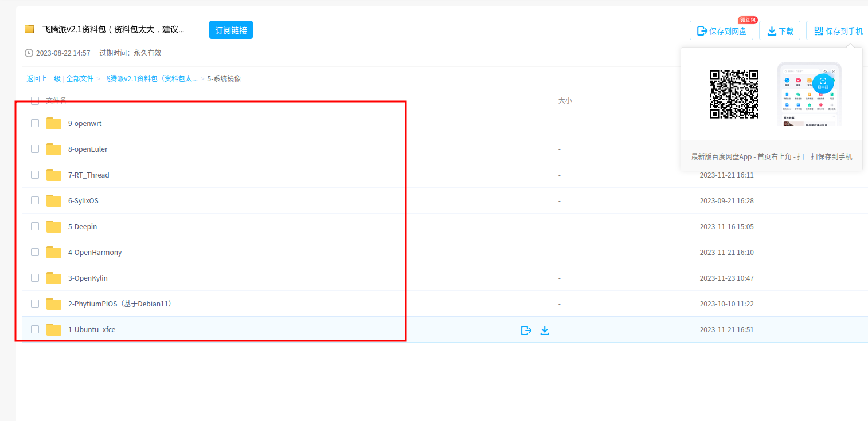The height and width of the screenshot is (421, 868).
Task: Open the 5-Deepin folder icon
Action: (54, 226)
